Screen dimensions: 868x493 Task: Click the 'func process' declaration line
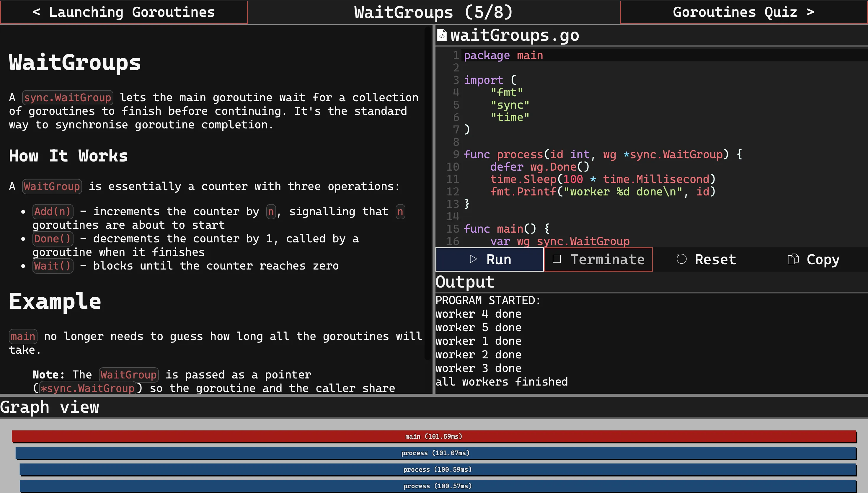(x=603, y=155)
